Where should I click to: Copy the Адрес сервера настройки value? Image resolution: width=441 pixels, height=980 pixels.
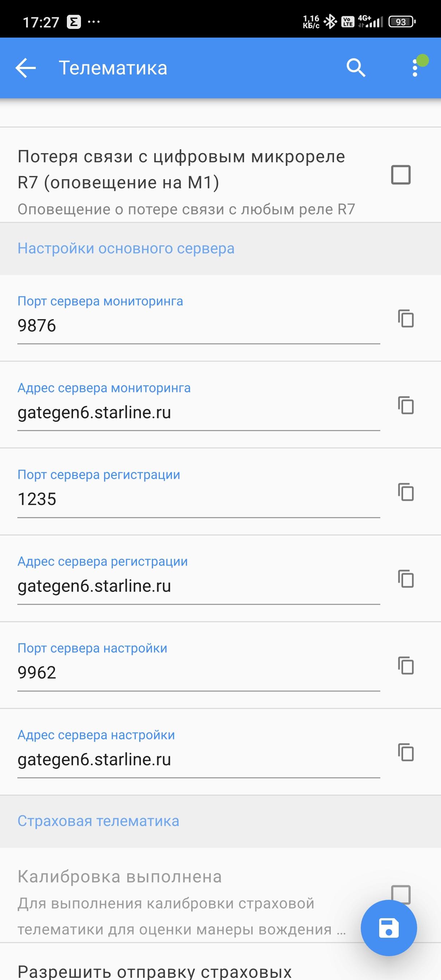[406, 752]
